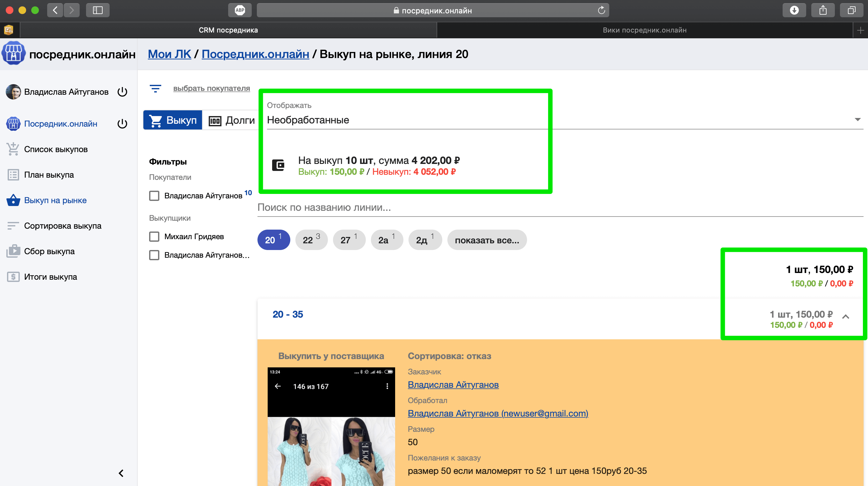This screenshot has height=486, width=868.
Task: Switch to Долги tab
Action: 232,120
